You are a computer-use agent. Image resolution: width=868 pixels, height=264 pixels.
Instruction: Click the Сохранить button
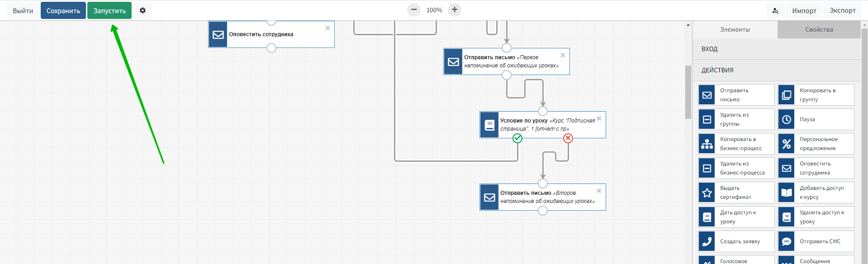(x=63, y=10)
